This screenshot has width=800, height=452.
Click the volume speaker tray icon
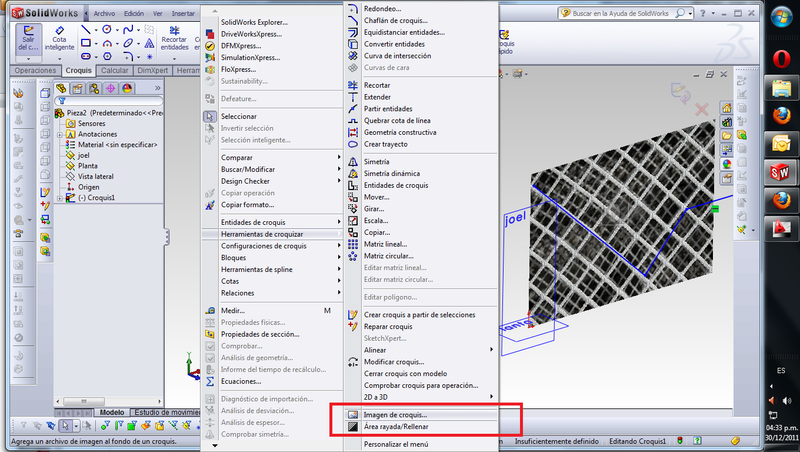tap(787, 400)
